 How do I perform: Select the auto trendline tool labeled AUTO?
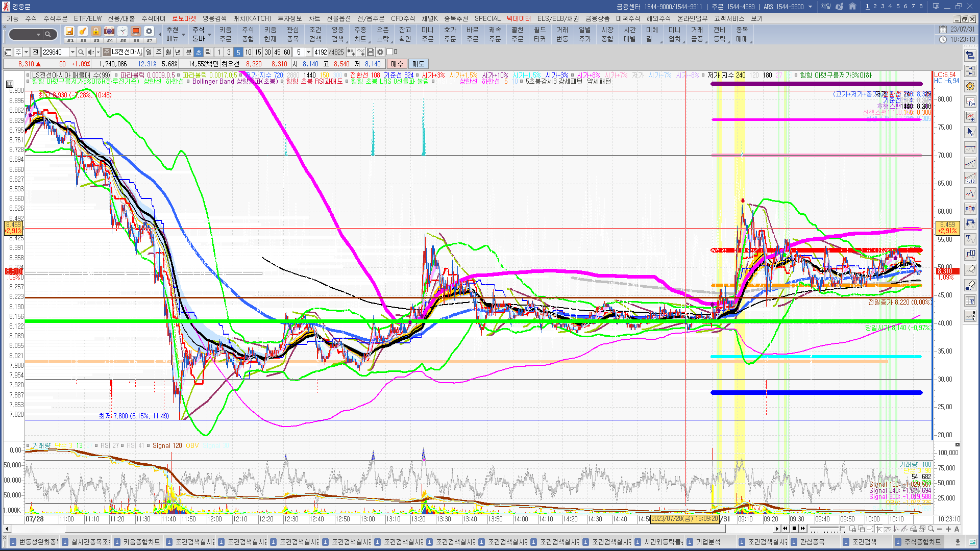(x=970, y=178)
